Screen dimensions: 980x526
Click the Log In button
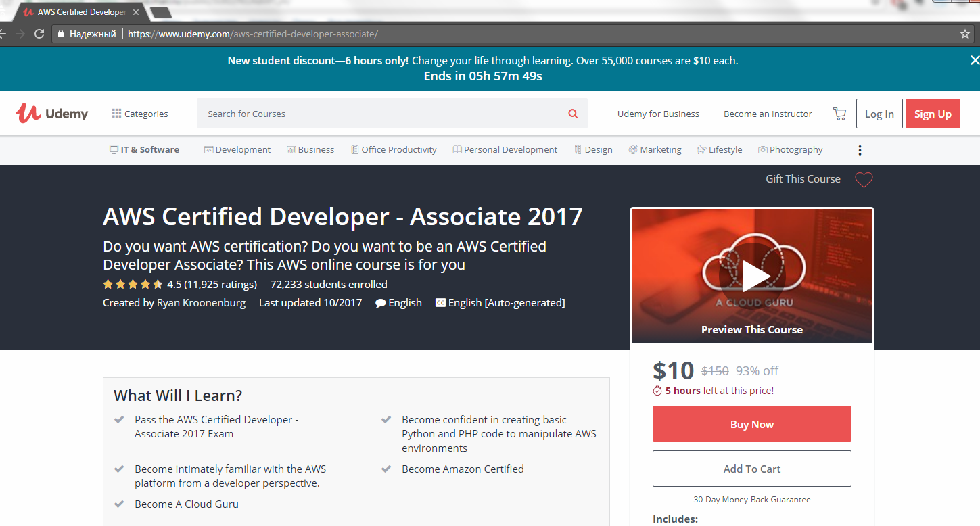(879, 114)
